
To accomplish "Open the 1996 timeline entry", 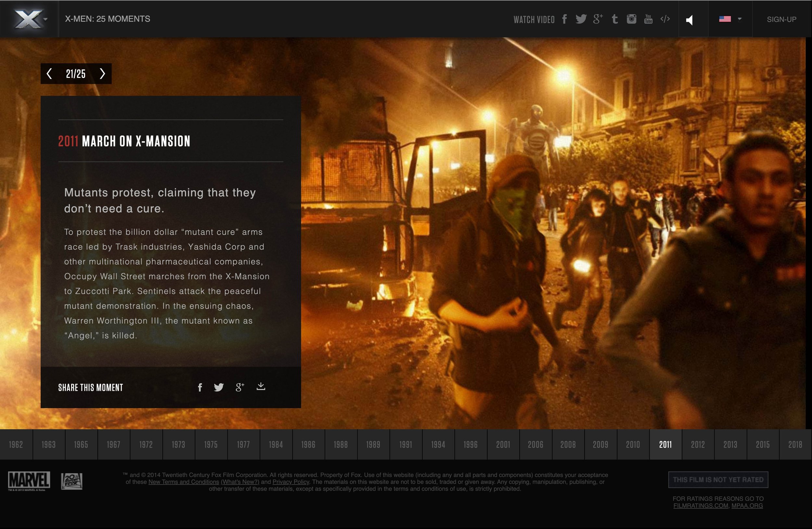I will coord(471,445).
